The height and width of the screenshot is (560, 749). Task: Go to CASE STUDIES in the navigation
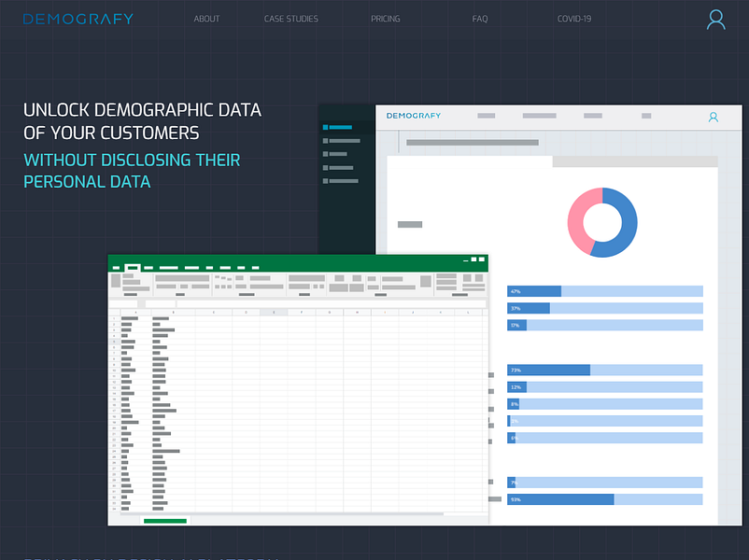coord(290,19)
